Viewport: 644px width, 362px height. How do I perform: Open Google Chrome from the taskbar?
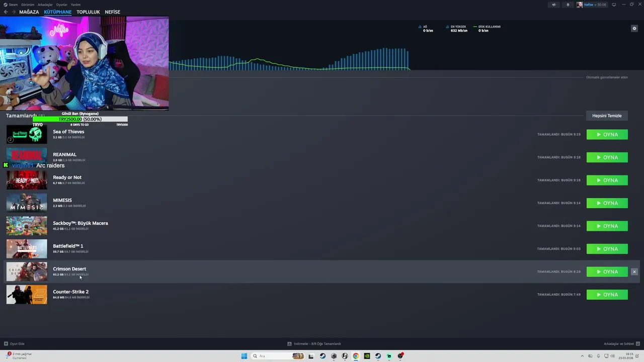356,356
